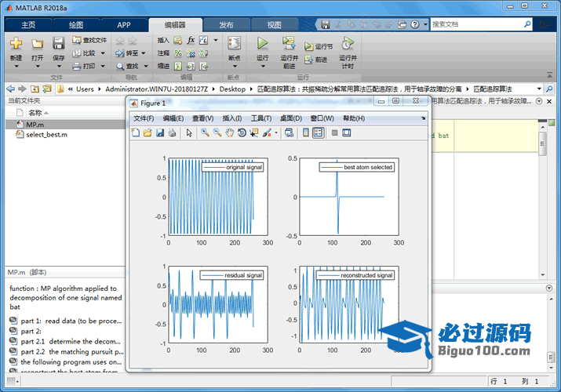Click the New (新建) yellow plus icon
The width and height of the screenshot is (561, 392).
pyautogui.click(x=16, y=43)
